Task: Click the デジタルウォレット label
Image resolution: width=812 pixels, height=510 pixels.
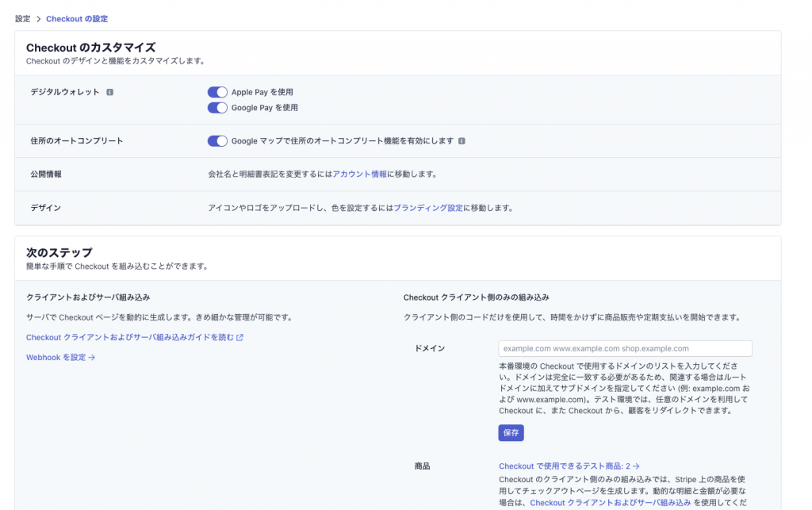Action: point(65,92)
